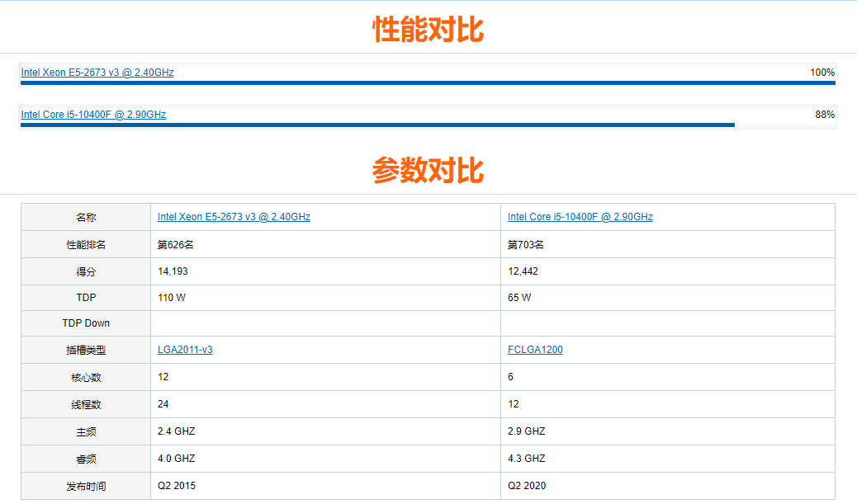Image resolution: width=857 pixels, height=504 pixels.
Task: Click the score value 12,442
Action: [x=523, y=271]
